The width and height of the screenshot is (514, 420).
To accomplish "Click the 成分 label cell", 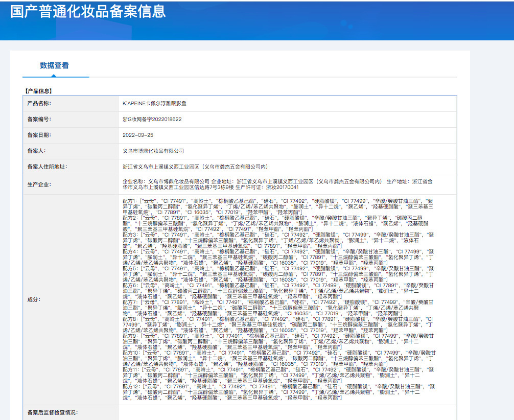I will (71, 299).
